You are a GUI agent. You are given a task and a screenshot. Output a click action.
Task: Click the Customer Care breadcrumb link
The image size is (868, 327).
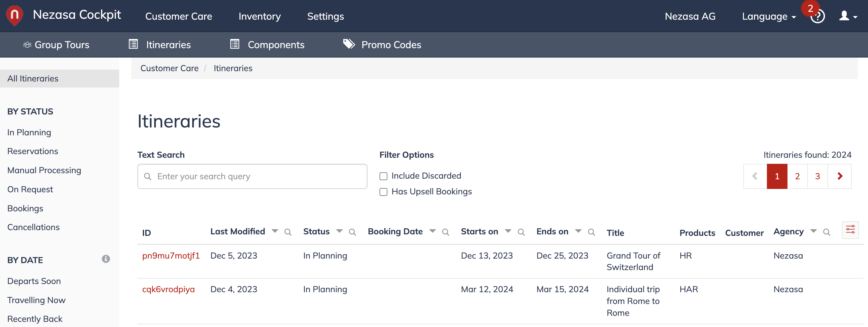[x=169, y=68]
